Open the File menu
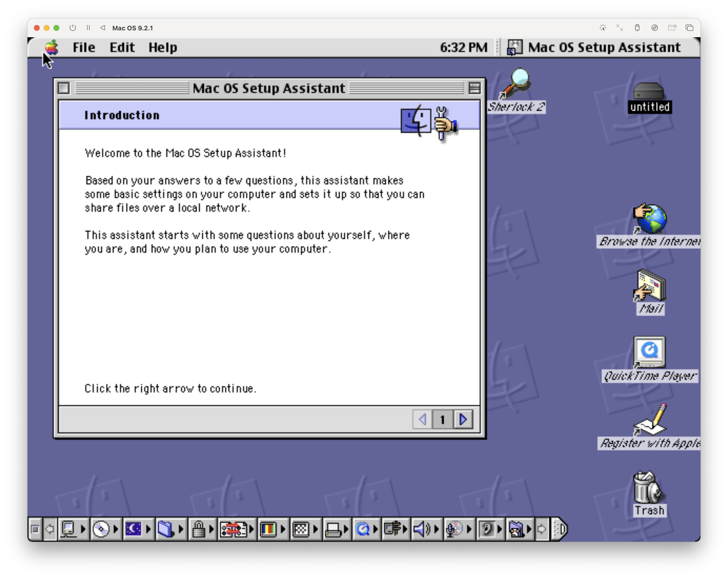 [84, 48]
